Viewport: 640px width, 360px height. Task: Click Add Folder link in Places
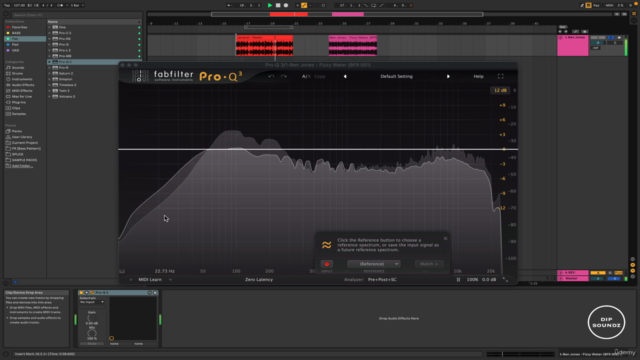(22, 166)
